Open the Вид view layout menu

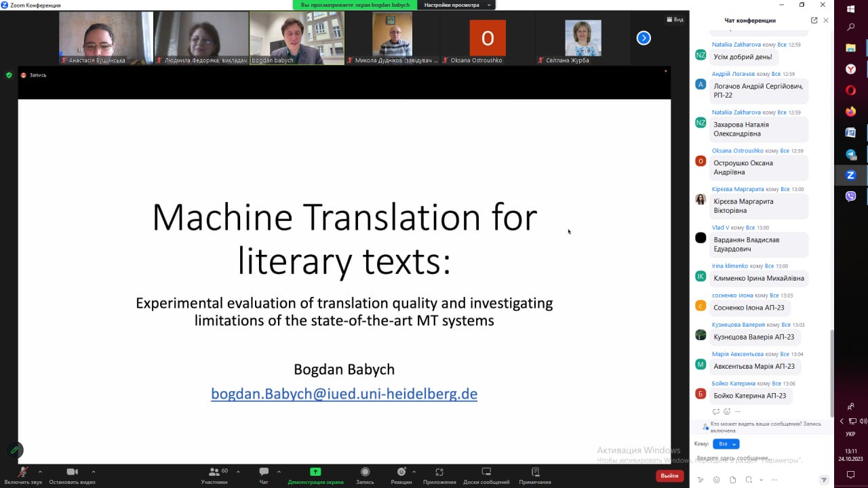[x=674, y=20]
